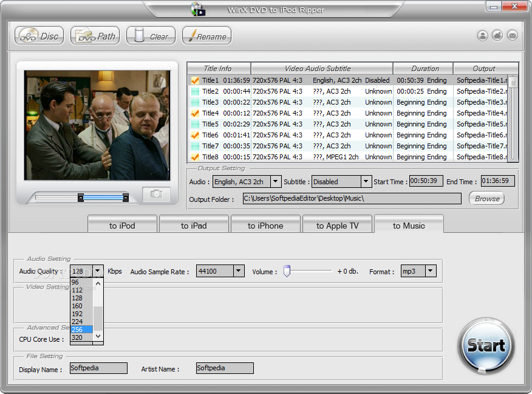
Task: Click the preview trim start marker
Action: pyautogui.click(x=80, y=198)
